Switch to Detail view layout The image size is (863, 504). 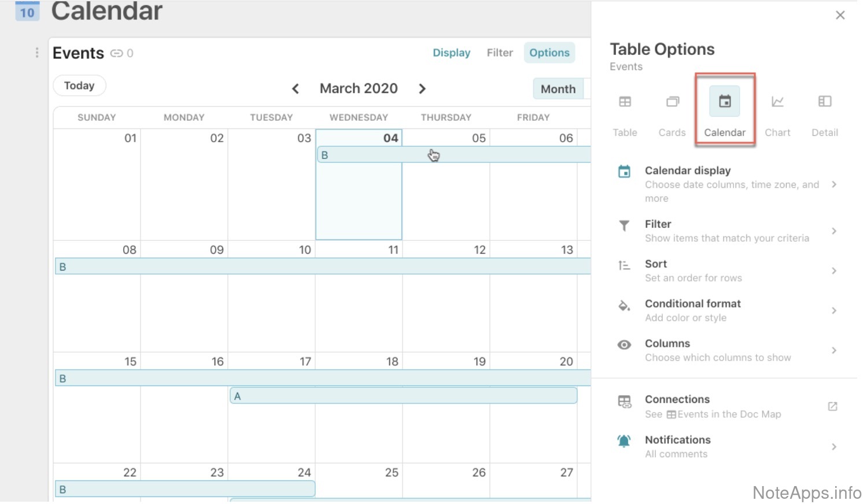pyautogui.click(x=824, y=102)
